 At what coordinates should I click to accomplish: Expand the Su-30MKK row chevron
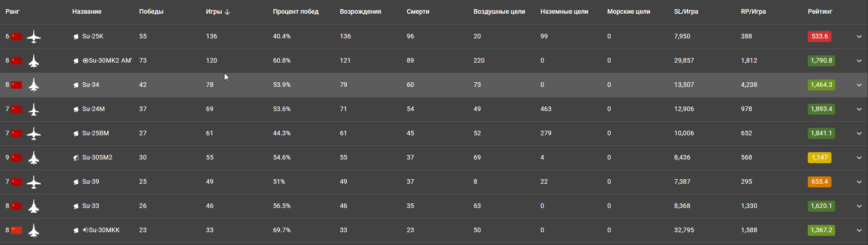click(859, 230)
